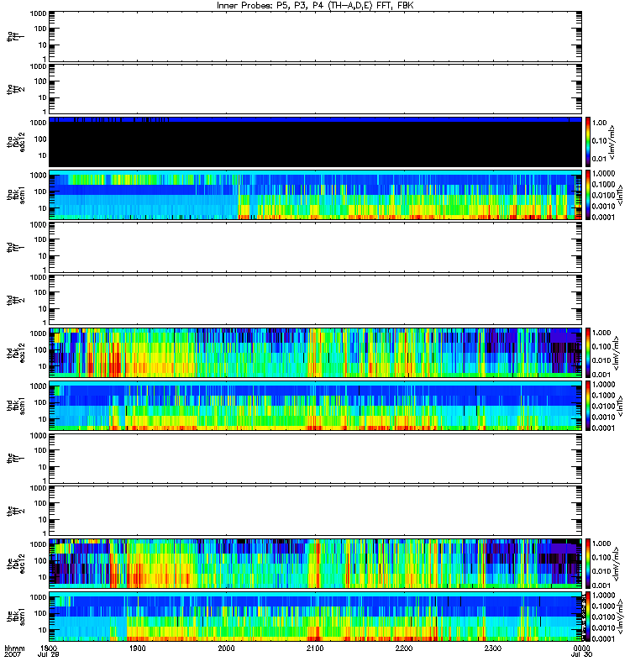630x672 pixels.
Task: Click the color bar beside the fbk scm1
Action: [x=588, y=617]
